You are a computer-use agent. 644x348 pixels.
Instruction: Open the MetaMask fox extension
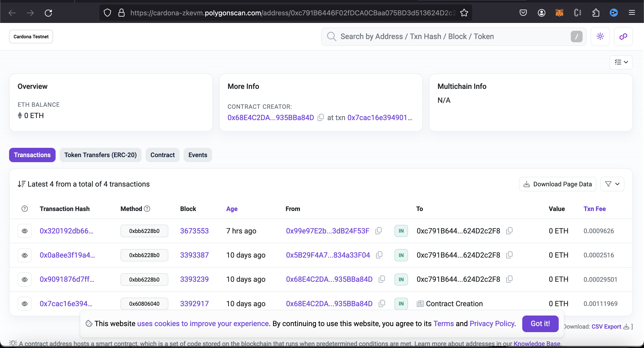559,13
